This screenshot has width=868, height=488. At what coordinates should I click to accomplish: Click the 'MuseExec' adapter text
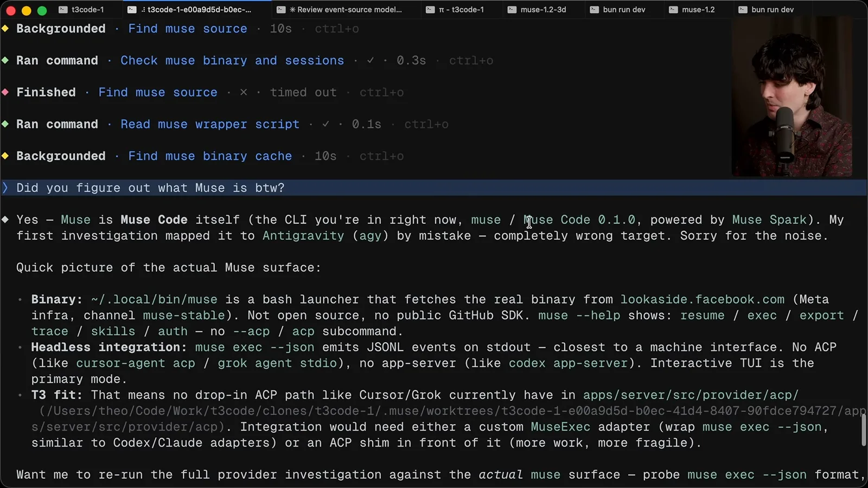[x=560, y=427]
